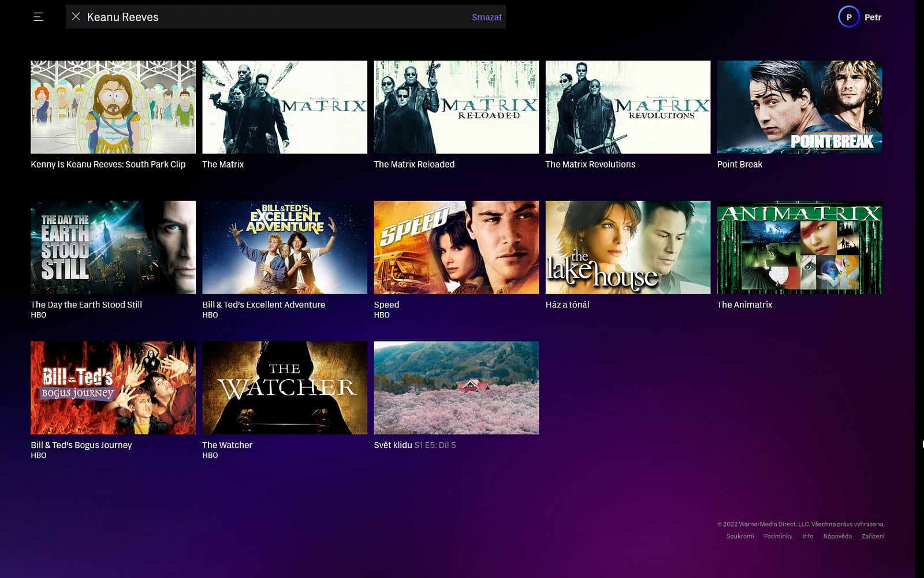Click the 'Point Break' title text
The image size is (924, 578).
[740, 164]
